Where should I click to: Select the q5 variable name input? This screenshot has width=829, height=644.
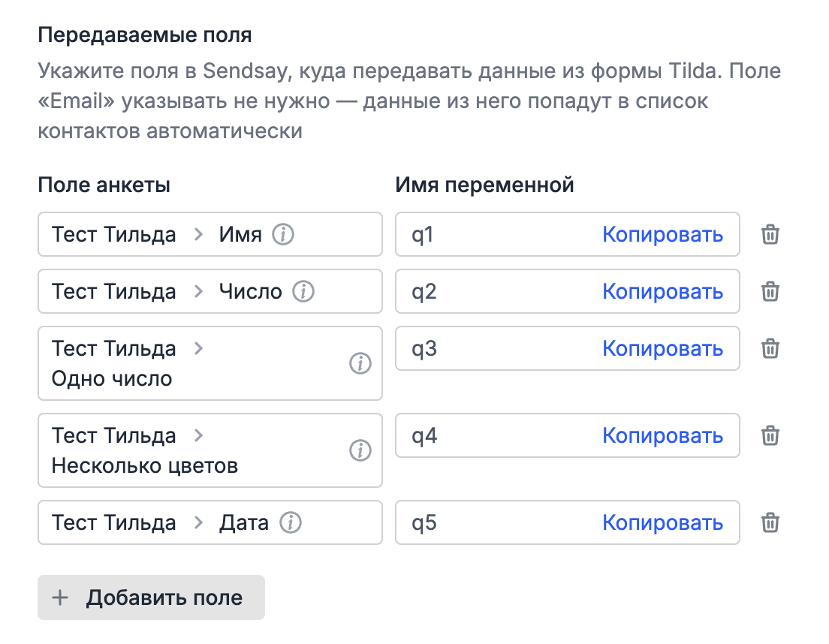(x=567, y=522)
